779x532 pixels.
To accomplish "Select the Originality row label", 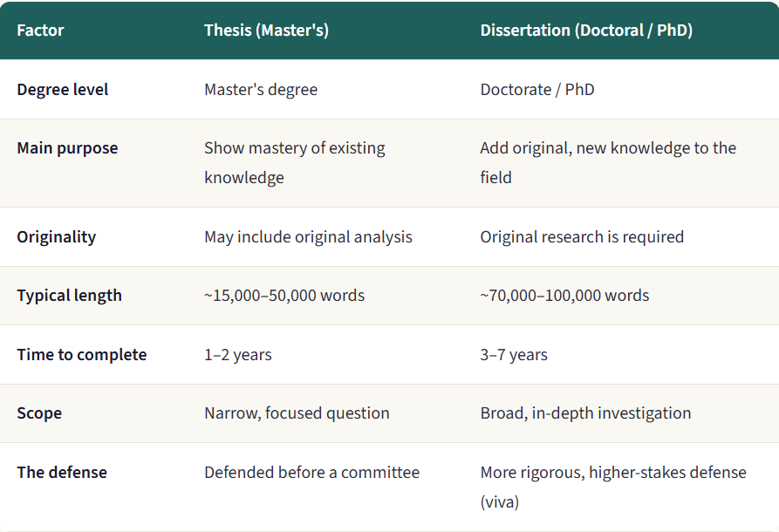I will 56,237.
